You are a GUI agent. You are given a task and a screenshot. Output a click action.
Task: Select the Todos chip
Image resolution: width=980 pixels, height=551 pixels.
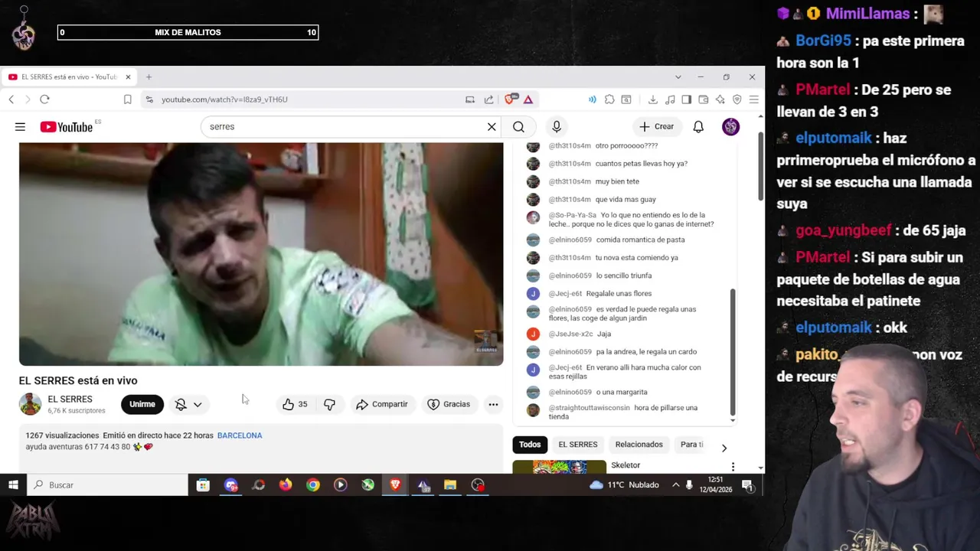pos(530,445)
